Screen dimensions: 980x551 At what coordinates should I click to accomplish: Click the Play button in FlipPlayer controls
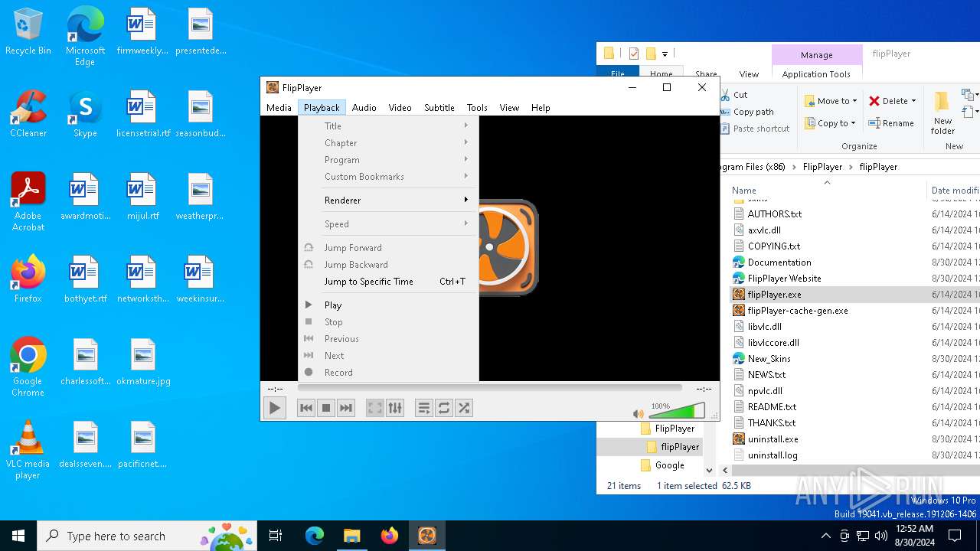click(x=274, y=408)
